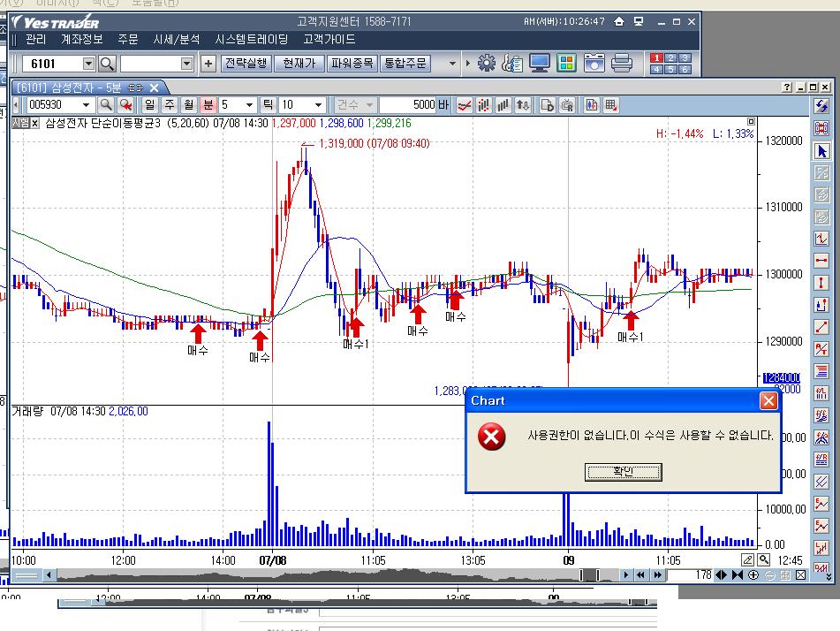Viewport: 840px width, 631px height.
Task: Open the 시스템트레이딩 menu
Action: (252, 40)
